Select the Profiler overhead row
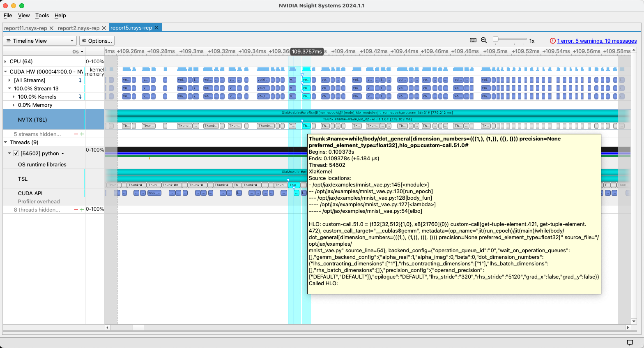Screen dimensions: 644x348 44,201
